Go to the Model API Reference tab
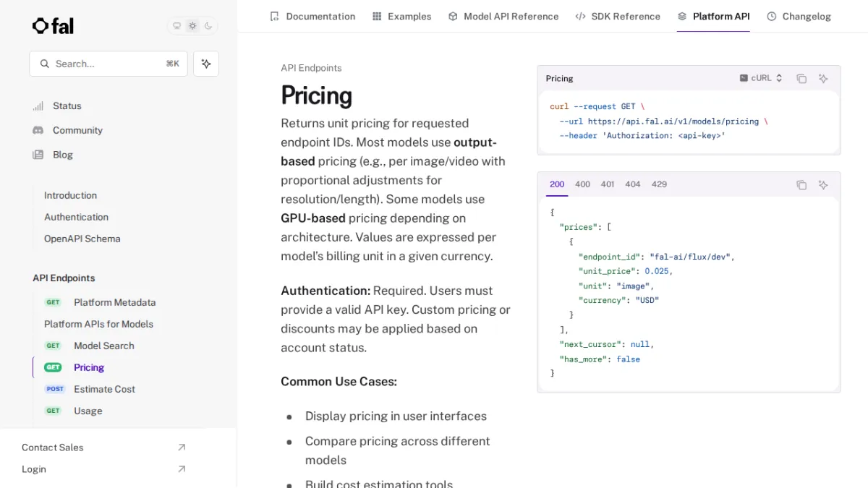Viewport: 868px width, 488px height. [x=503, y=16]
